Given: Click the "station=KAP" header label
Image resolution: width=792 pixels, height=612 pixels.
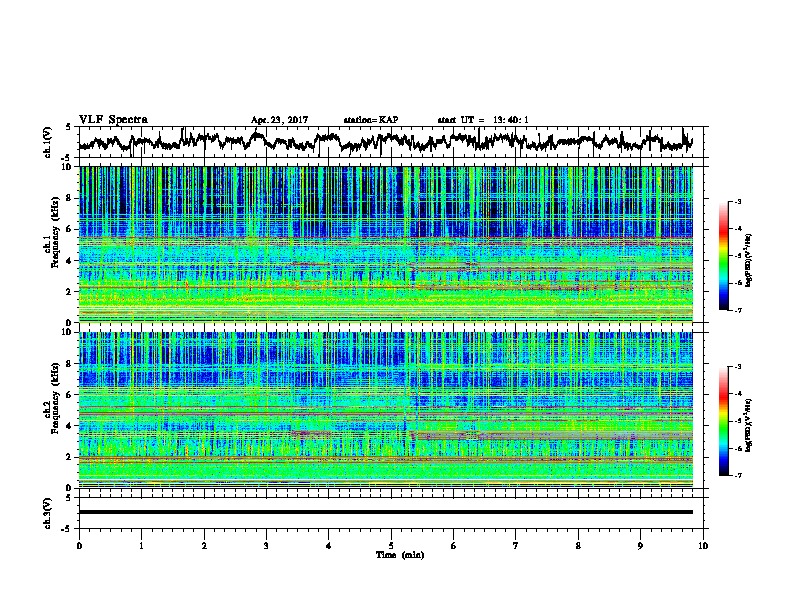Looking at the screenshot, I should 371,120.
